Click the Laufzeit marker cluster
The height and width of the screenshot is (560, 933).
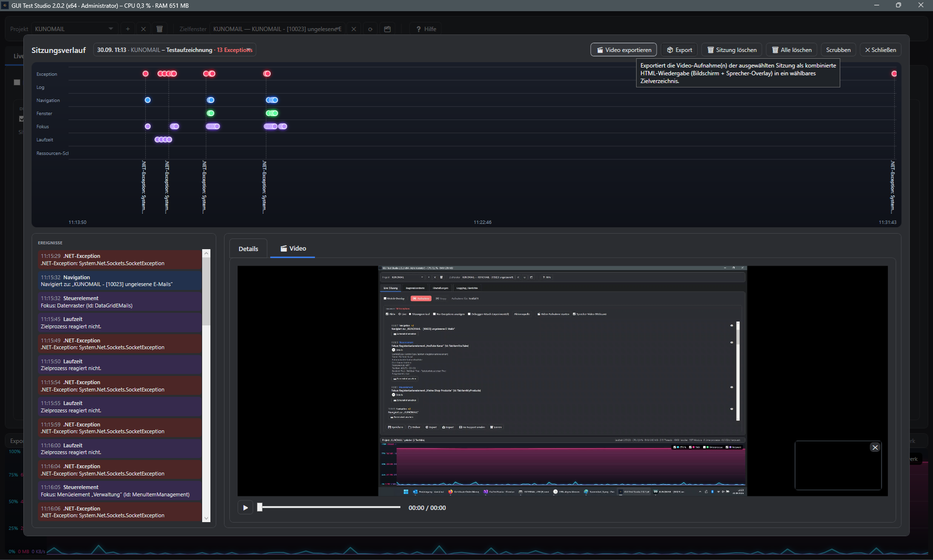163,139
